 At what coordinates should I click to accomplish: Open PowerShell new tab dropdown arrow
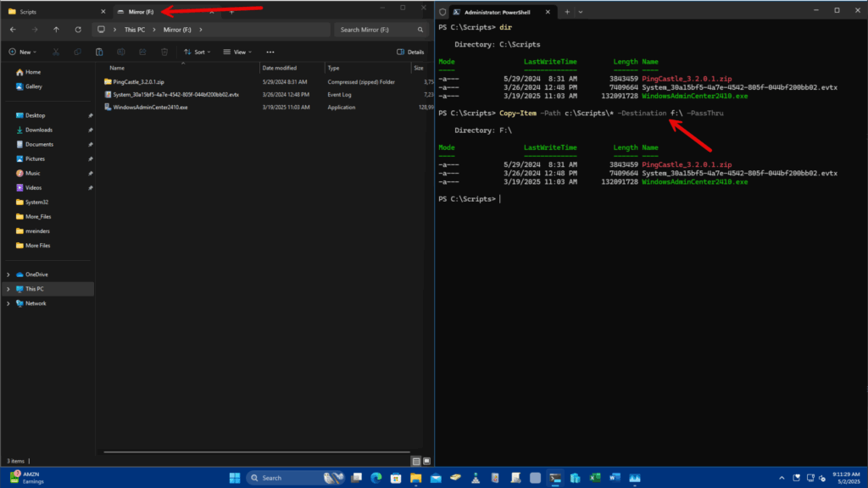tap(580, 12)
